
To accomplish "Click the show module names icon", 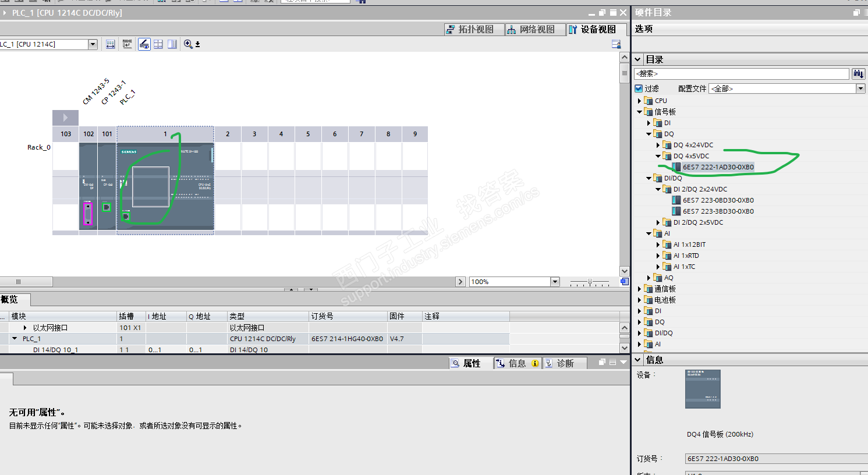I will click(x=127, y=44).
